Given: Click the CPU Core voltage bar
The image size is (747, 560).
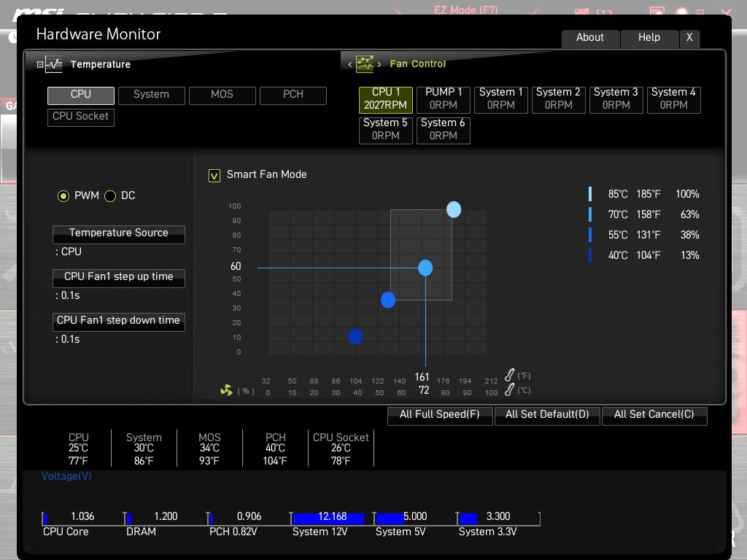Looking at the screenshot, I should pyautogui.click(x=82, y=518).
